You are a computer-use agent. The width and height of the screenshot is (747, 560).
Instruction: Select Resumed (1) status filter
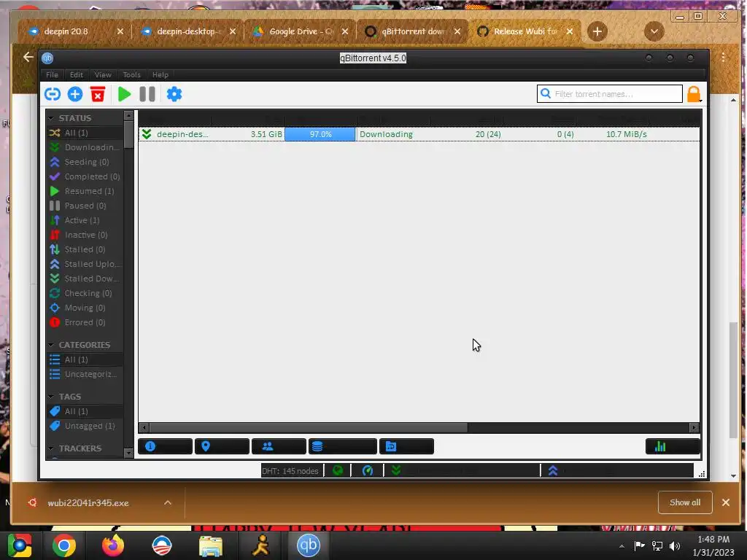85,191
